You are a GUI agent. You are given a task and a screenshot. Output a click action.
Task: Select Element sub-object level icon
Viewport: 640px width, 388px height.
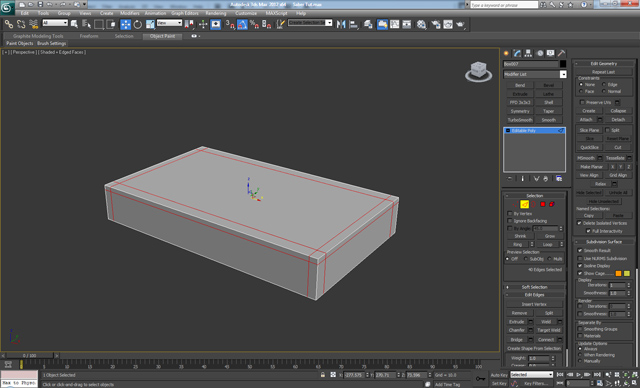click(552, 204)
